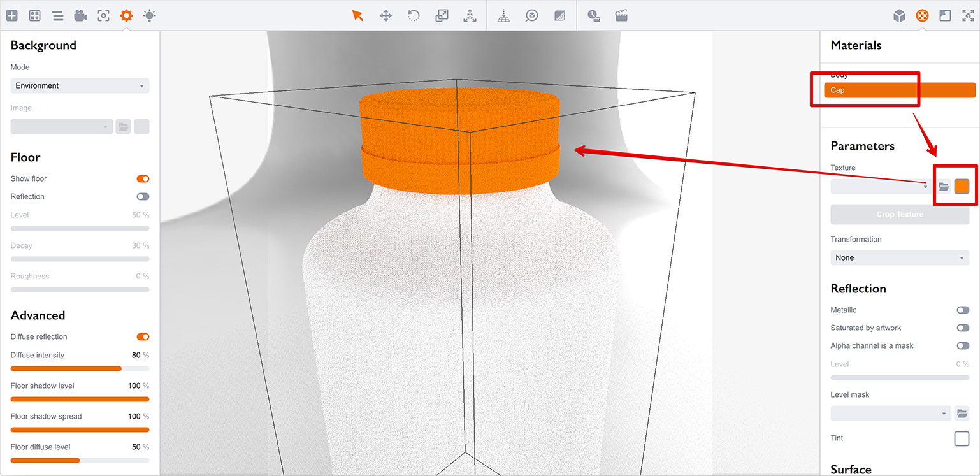Click the clapperboard animation icon
Screen dimensions: 980x476
pyautogui.click(x=621, y=15)
